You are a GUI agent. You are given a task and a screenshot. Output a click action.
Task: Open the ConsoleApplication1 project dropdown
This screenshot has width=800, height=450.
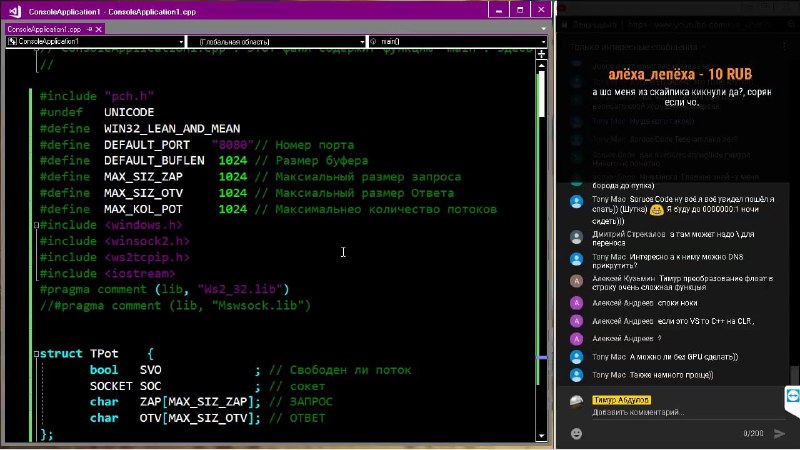point(95,41)
